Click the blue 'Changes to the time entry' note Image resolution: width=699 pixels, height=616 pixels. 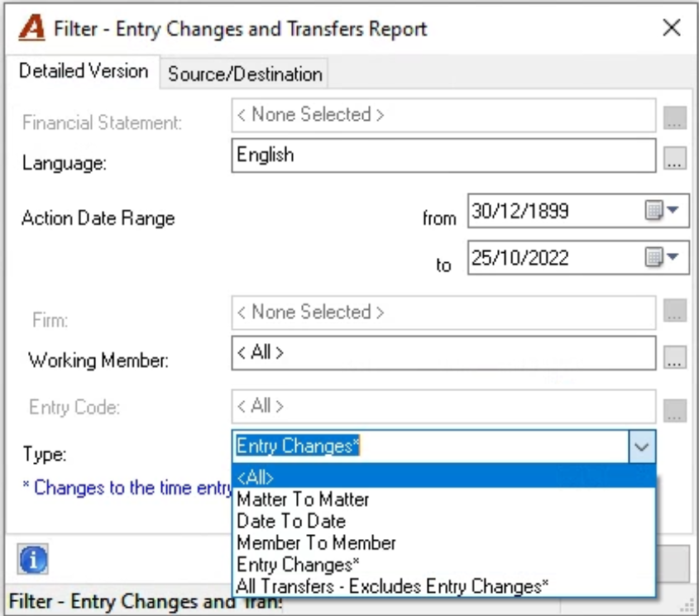click(127, 487)
